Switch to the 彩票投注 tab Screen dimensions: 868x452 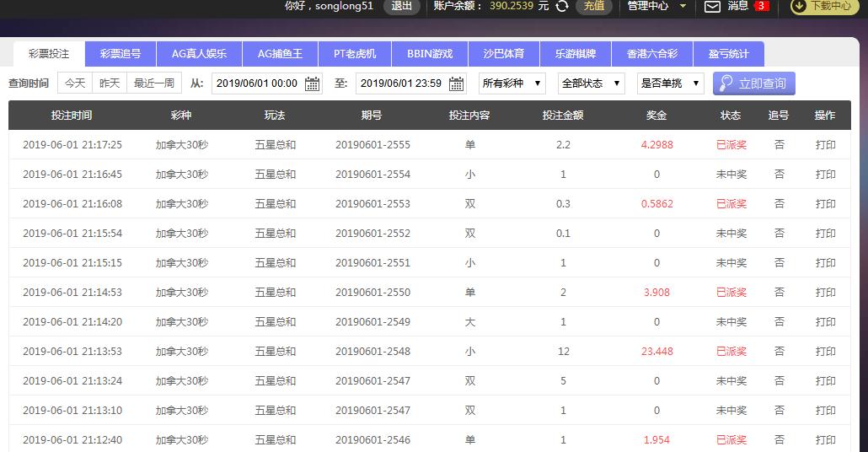(49, 54)
